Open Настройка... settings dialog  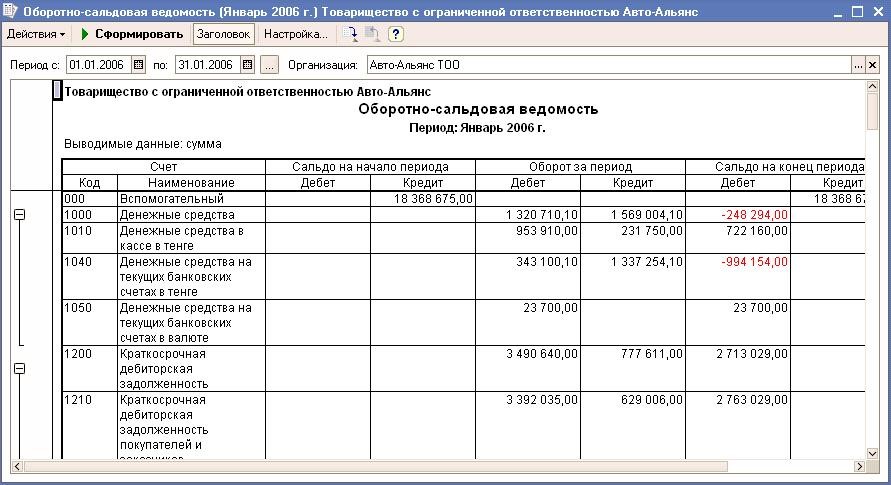(295, 34)
